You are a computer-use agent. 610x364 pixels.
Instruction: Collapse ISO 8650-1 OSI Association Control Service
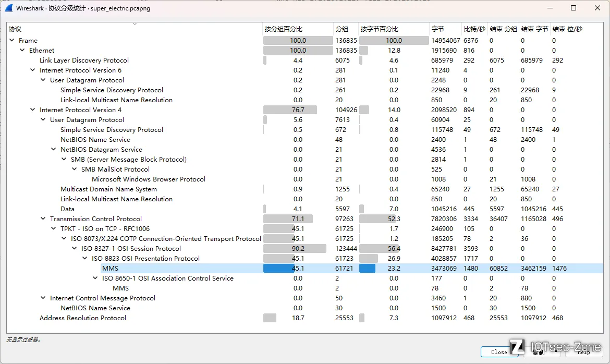[95, 278]
